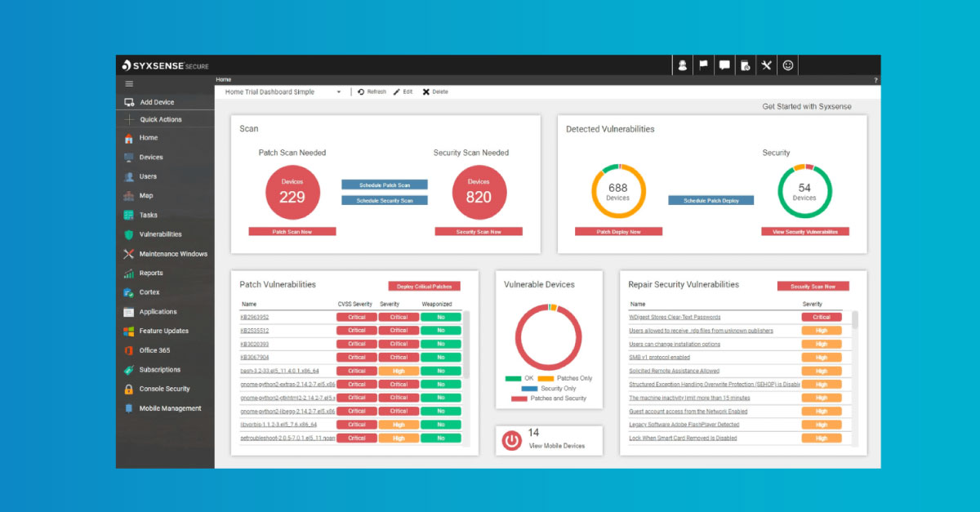Click the flag icon in top bar
Image resolution: width=980 pixels, height=512 pixels.
[x=703, y=66]
